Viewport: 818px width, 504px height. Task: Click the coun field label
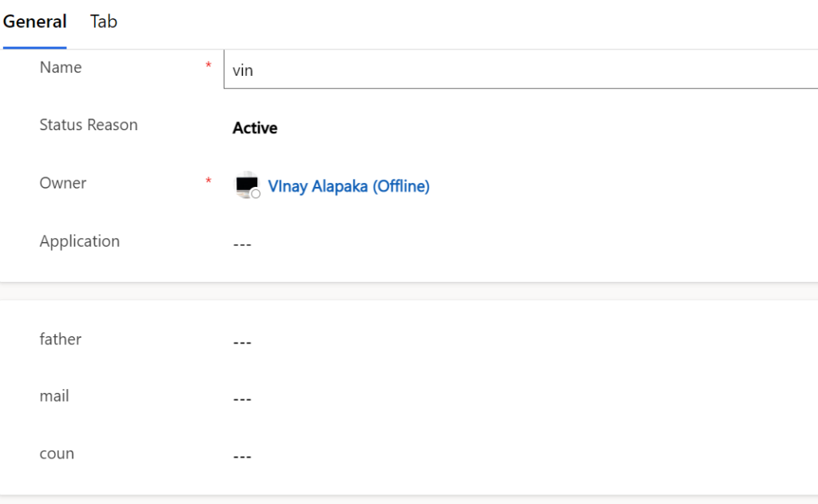[x=57, y=454]
